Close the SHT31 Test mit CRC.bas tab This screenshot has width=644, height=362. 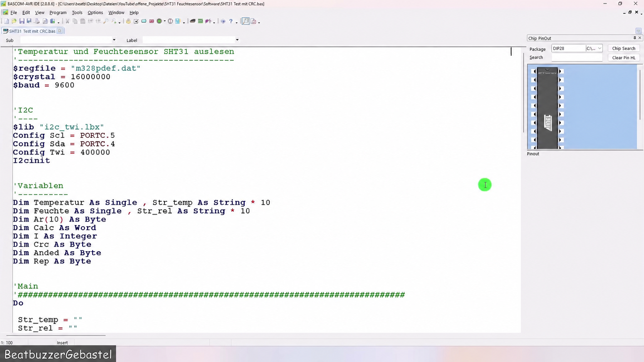click(60, 31)
